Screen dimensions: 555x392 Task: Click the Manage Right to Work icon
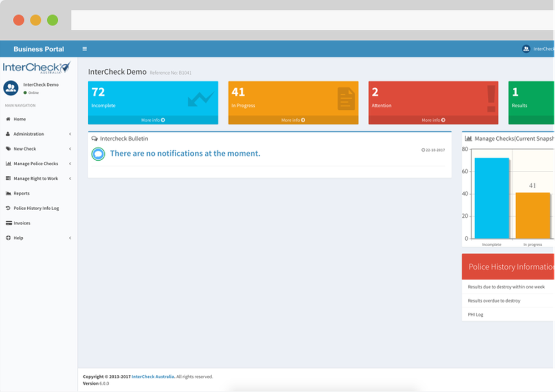[8, 179]
